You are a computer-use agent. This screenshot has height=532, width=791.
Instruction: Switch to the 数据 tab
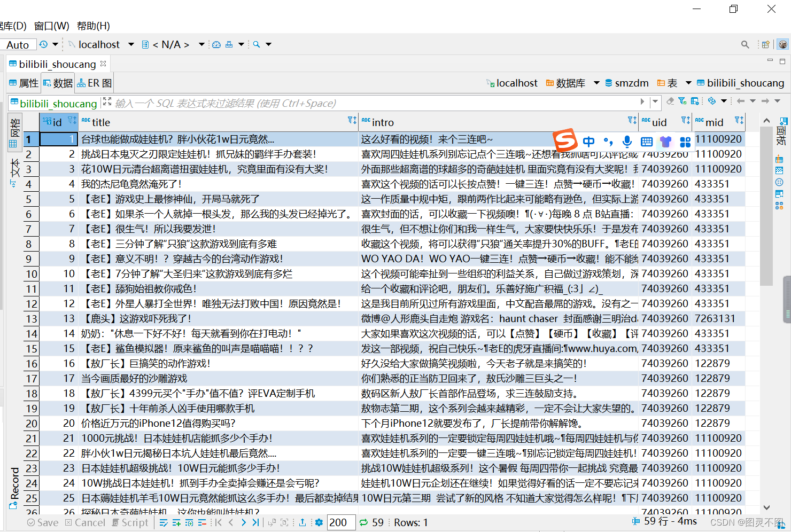pos(58,83)
